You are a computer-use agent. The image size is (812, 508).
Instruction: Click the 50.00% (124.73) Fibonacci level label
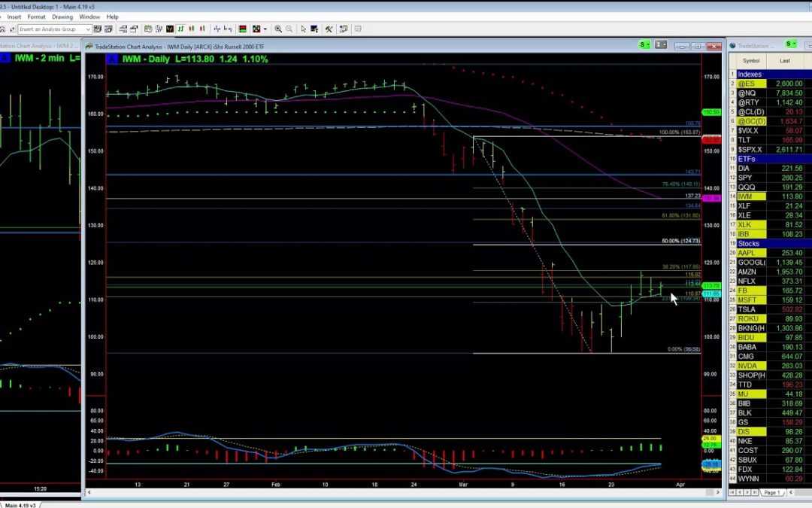point(681,241)
